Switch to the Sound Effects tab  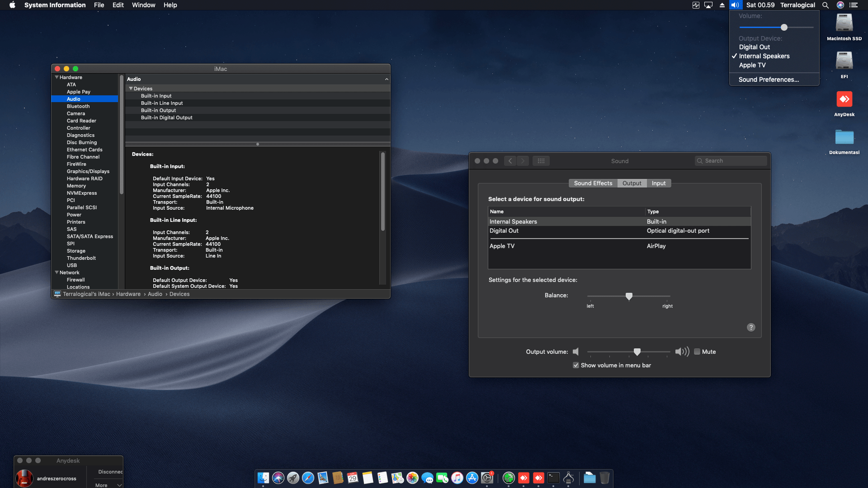(593, 183)
